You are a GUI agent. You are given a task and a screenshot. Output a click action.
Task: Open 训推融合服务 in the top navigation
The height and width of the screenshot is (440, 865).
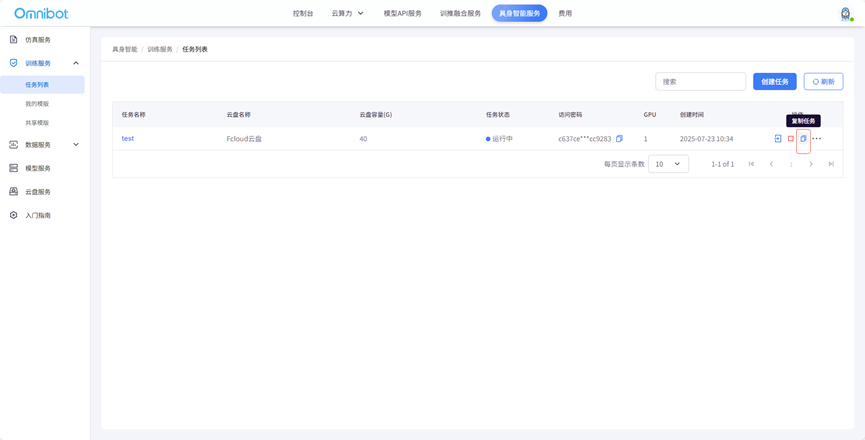[461, 13]
